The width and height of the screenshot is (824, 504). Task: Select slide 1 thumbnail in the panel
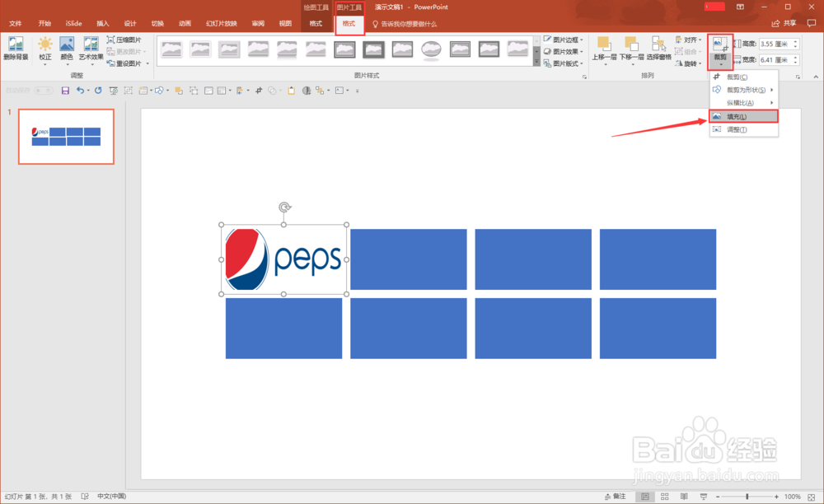pyautogui.click(x=66, y=137)
